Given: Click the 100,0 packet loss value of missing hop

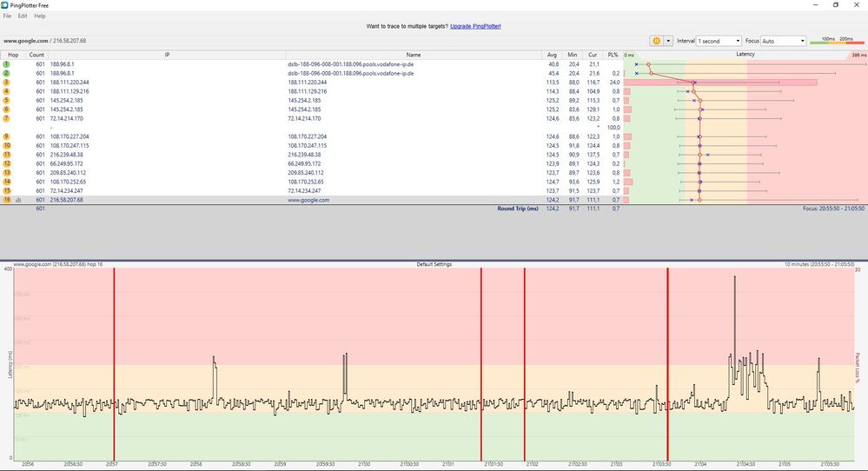Looking at the screenshot, I should coord(613,127).
